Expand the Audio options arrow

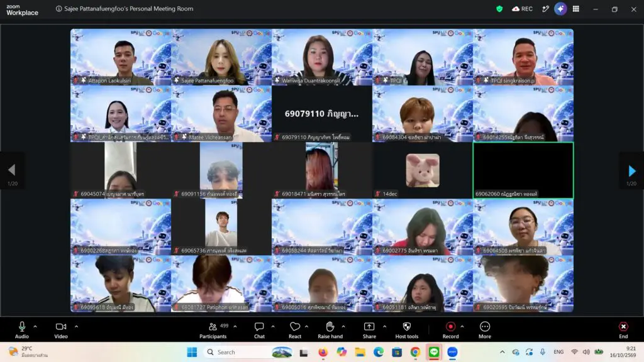point(35,327)
